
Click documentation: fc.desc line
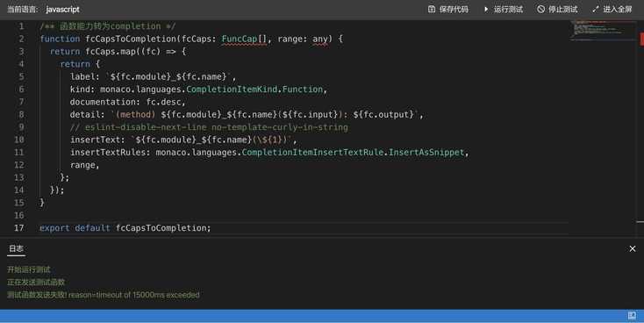pyautogui.click(x=128, y=102)
